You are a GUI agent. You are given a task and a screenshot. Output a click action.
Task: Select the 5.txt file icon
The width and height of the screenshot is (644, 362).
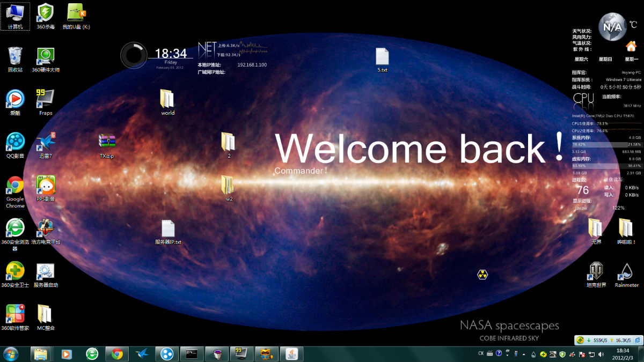point(382,60)
